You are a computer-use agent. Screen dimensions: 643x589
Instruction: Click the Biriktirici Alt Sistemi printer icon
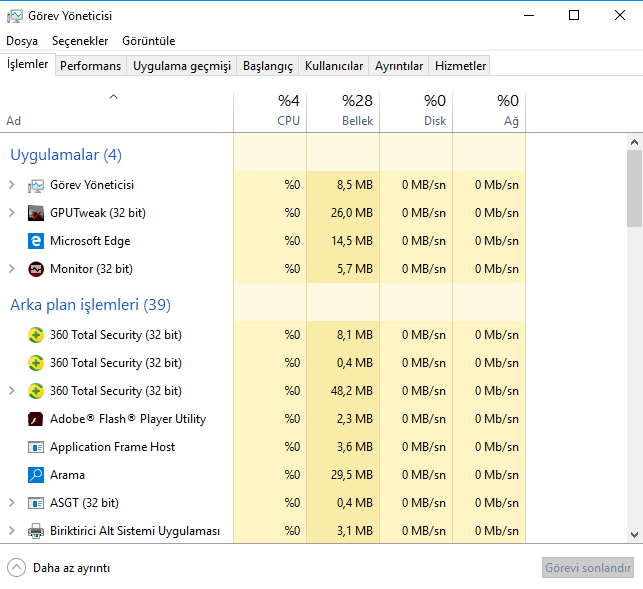click(36, 531)
